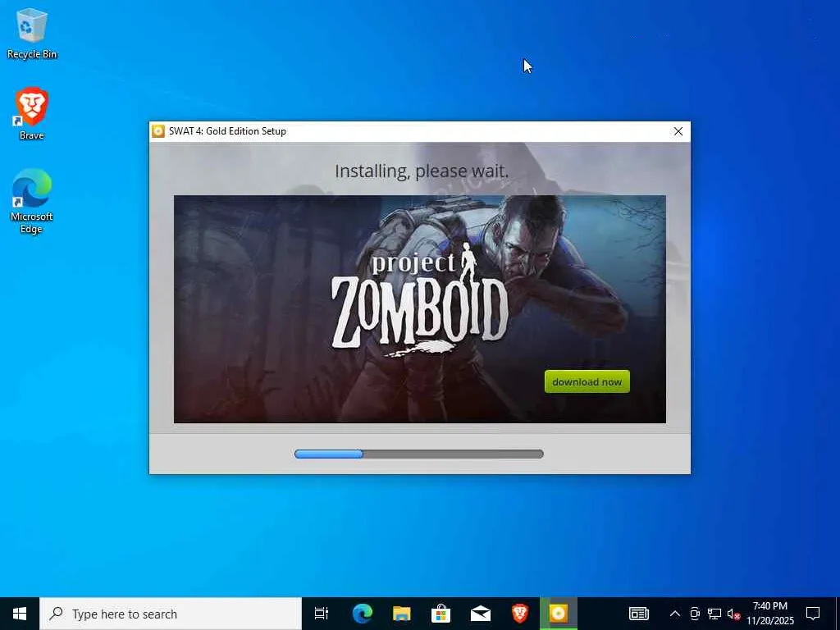Open the clock showing 7:40 PM

pyautogui.click(x=770, y=614)
